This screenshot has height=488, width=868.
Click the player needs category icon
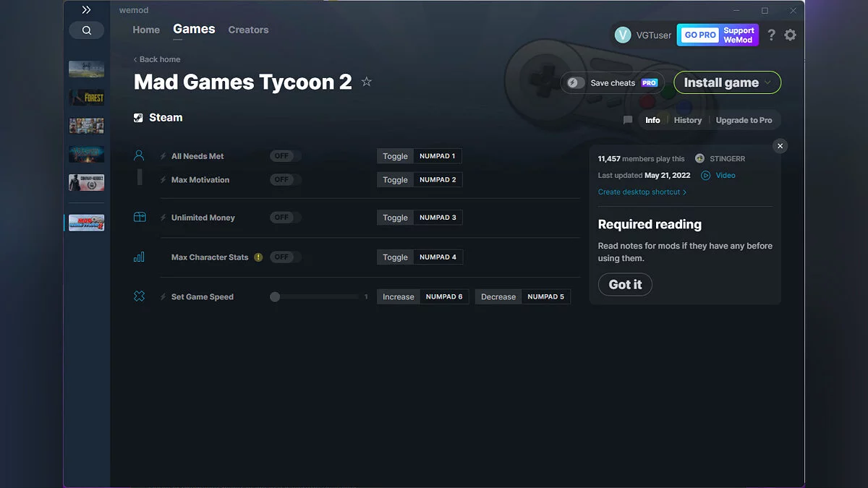click(139, 154)
